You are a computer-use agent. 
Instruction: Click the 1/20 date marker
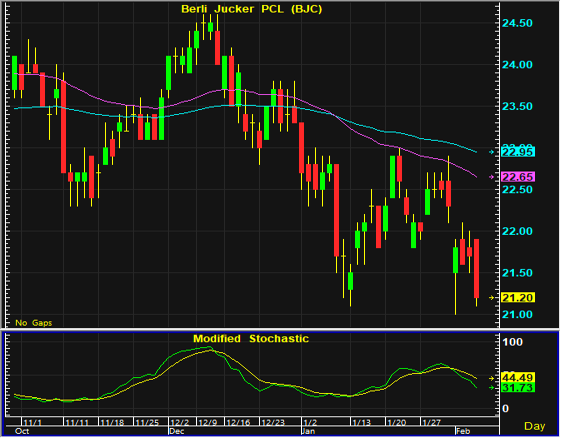click(397, 423)
